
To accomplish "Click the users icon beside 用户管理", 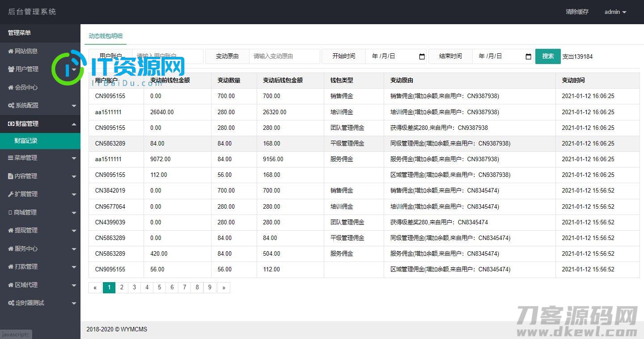I will point(11,69).
